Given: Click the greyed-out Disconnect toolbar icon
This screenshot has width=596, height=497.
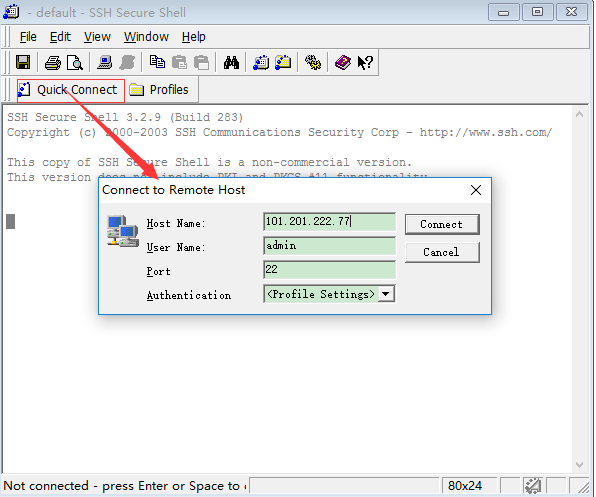Looking at the screenshot, I should pos(127,62).
